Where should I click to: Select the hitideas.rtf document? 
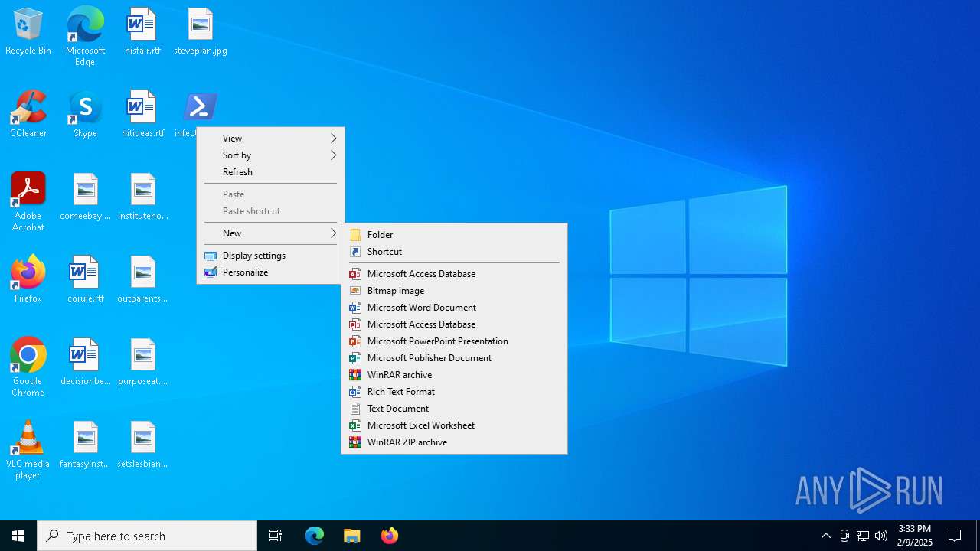pos(142,115)
